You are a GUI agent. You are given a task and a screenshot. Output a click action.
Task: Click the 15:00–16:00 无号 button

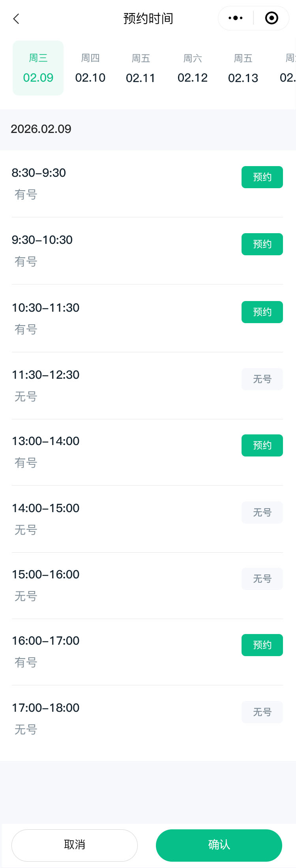pos(262,579)
